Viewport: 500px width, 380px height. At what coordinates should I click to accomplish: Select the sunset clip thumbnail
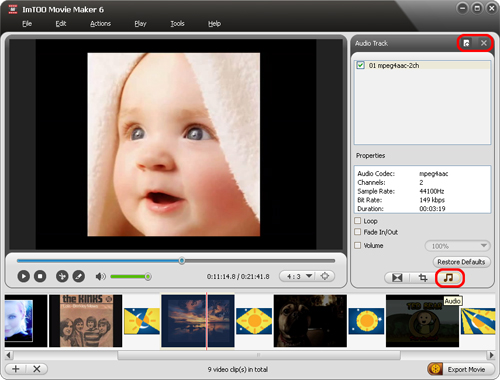click(198, 321)
